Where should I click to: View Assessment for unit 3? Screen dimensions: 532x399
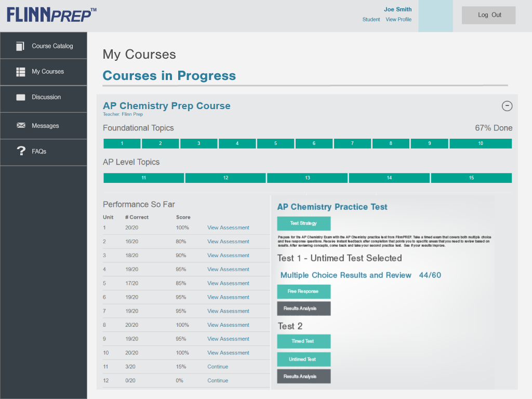228,256
